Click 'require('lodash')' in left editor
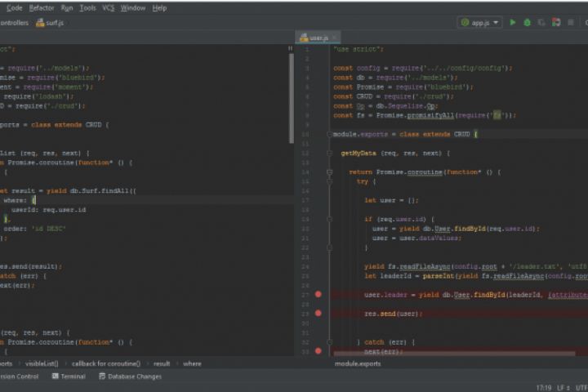This screenshot has width=588, height=392. coord(38,96)
